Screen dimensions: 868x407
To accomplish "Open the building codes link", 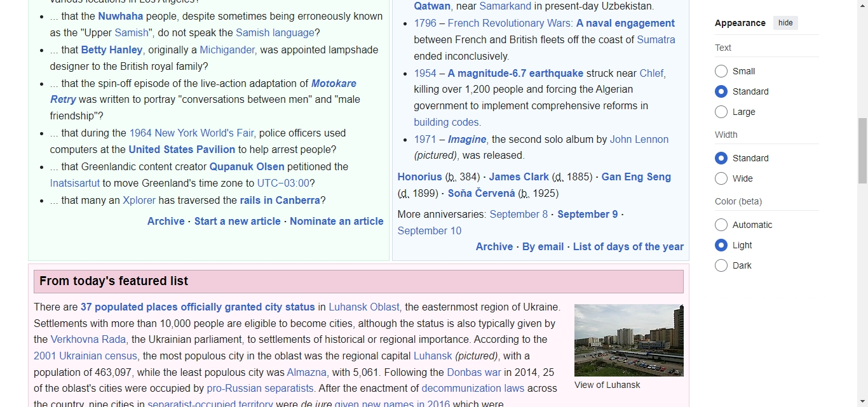I will pyautogui.click(x=447, y=122).
